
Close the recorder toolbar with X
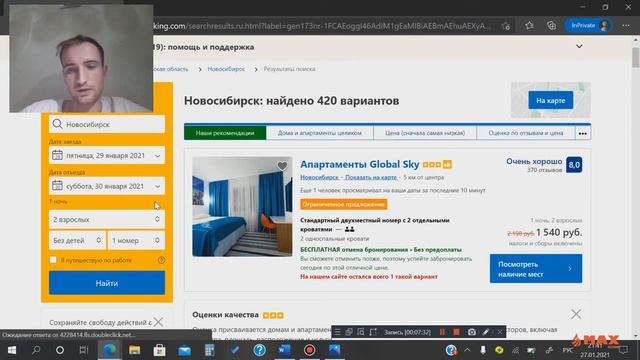(x=500, y=332)
